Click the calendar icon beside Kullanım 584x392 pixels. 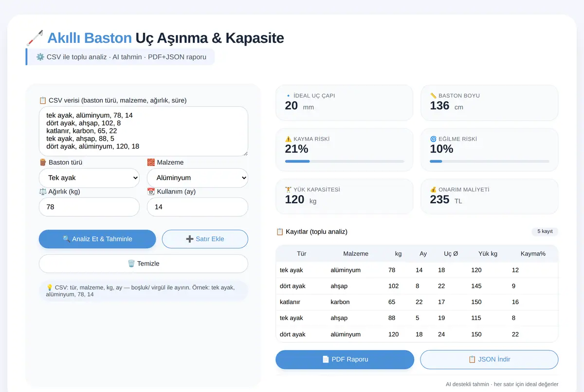(151, 192)
